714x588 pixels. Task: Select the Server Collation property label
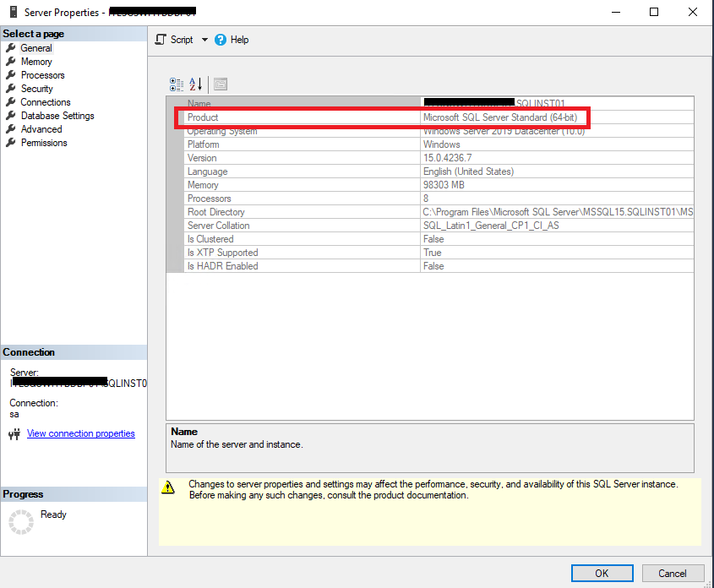click(218, 226)
